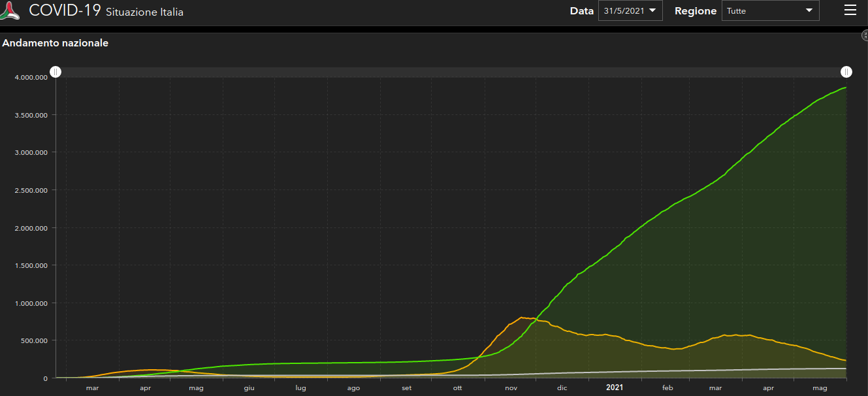Click the ago month label on x-axis

(353, 388)
